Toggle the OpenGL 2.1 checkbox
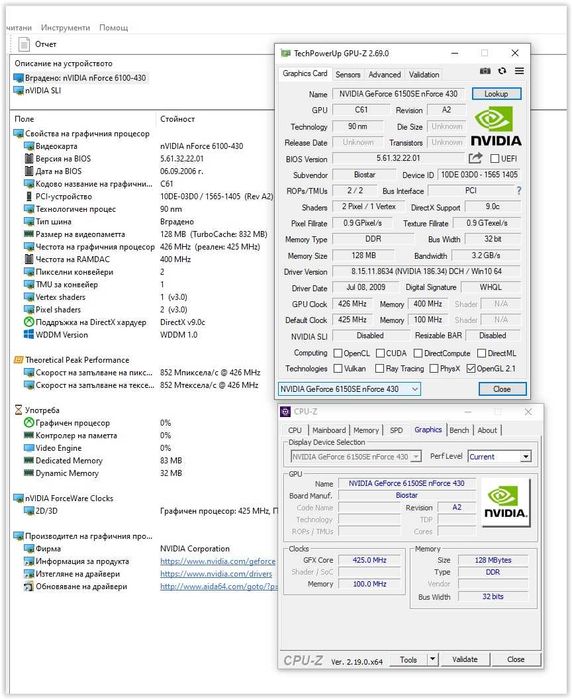The width and height of the screenshot is (572, 699). [471, 369]
